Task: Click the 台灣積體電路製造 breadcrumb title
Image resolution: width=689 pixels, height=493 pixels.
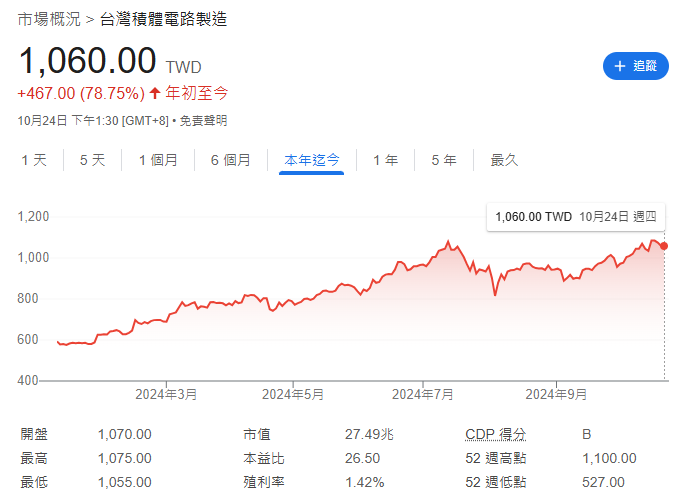Action: click(x=163, y=19)
